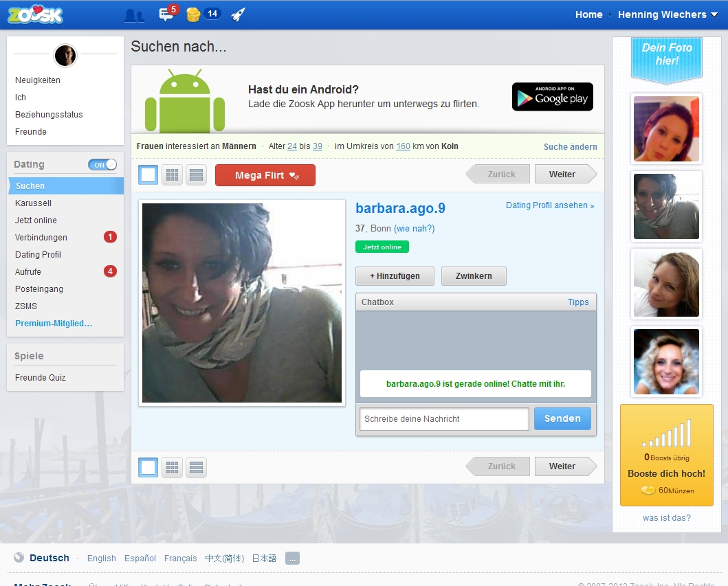Click the top Zurück button
The height and width of the screenshot is (586, 728).
click(x=498, y=174)
